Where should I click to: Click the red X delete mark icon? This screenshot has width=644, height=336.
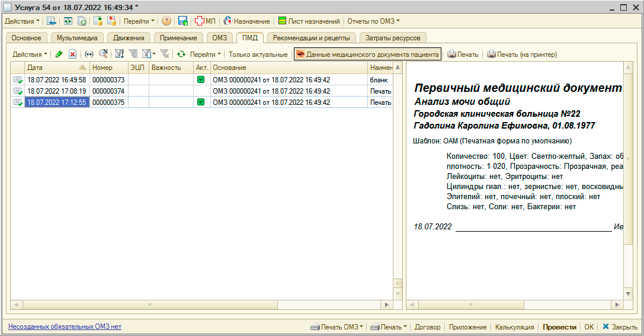[x=72, y=55]
